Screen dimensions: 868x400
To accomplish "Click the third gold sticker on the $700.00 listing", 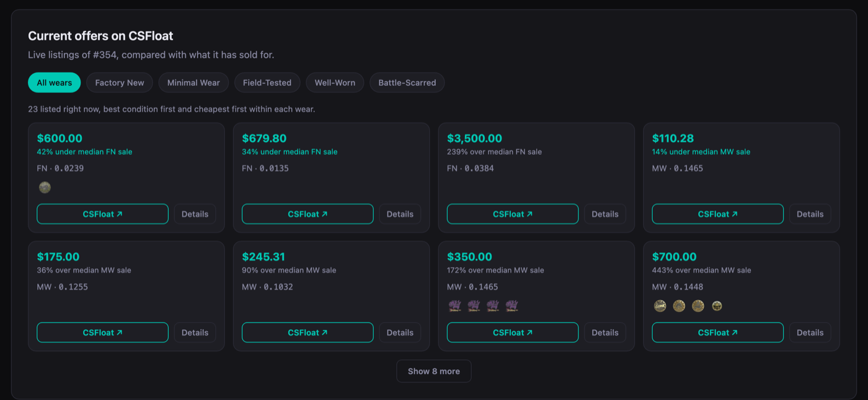I will tap(698, 306).
